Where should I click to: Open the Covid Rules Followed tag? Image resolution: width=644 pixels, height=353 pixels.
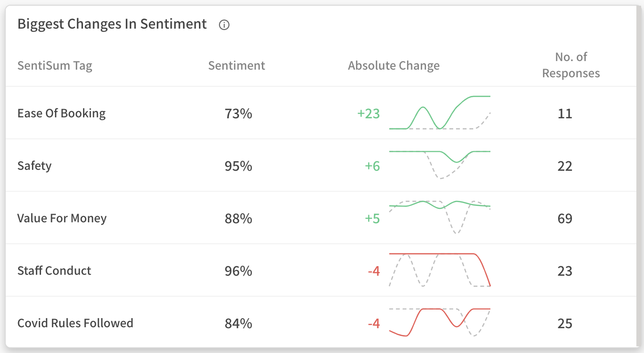point(75,323)
